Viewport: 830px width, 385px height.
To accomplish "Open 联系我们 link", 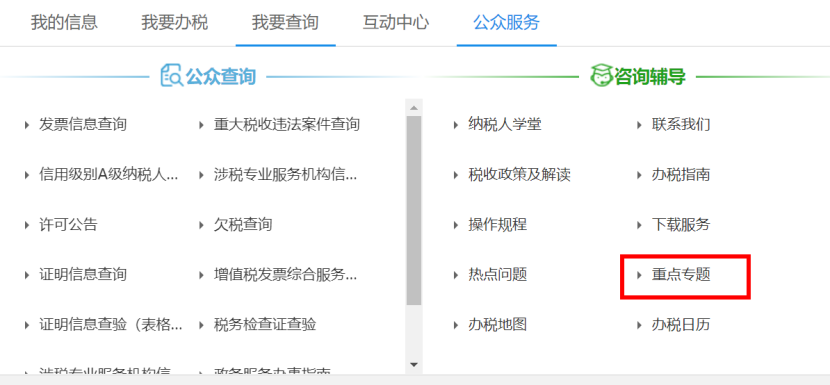I will click(x=681, y=125).
